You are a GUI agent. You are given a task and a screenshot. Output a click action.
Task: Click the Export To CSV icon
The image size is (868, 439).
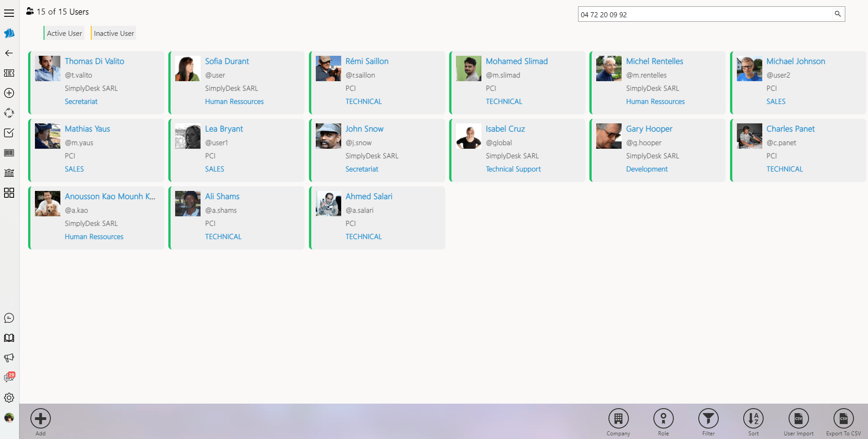coord(843,419)
